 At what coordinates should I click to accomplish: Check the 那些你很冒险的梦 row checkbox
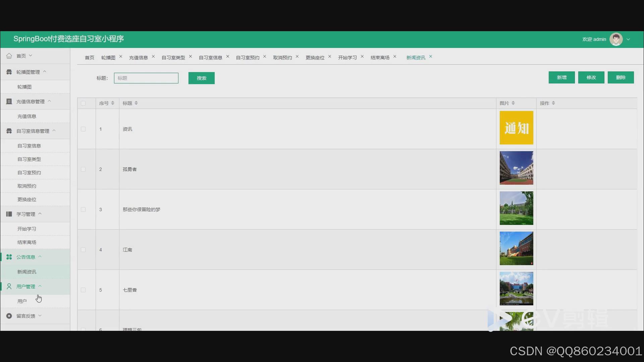(83, 209)
